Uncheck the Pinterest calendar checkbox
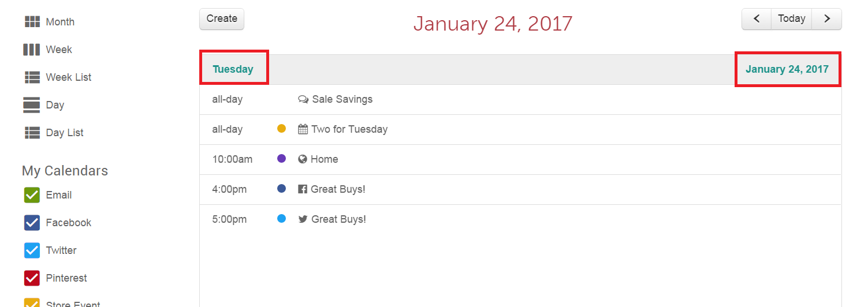Screen dimensions: 868x307 click(32, 278)
